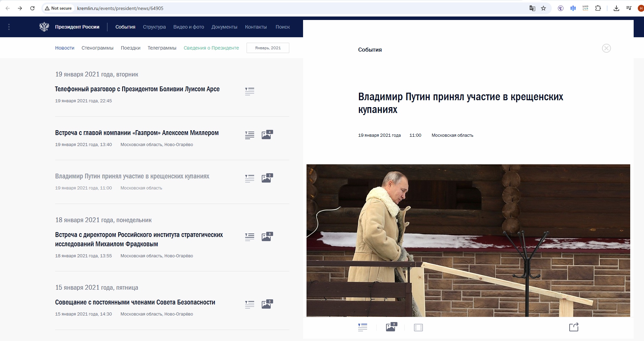
Task: Click the browser downloads icon
Action: pos(616,8)
